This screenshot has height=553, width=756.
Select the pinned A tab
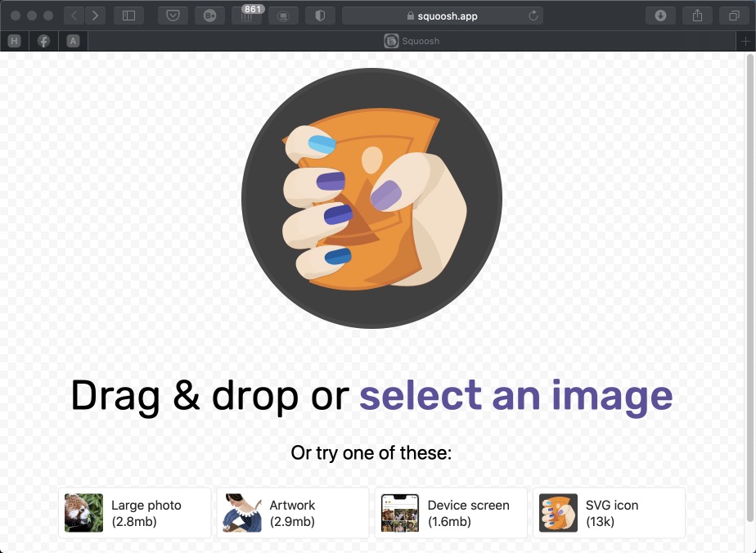73,41
